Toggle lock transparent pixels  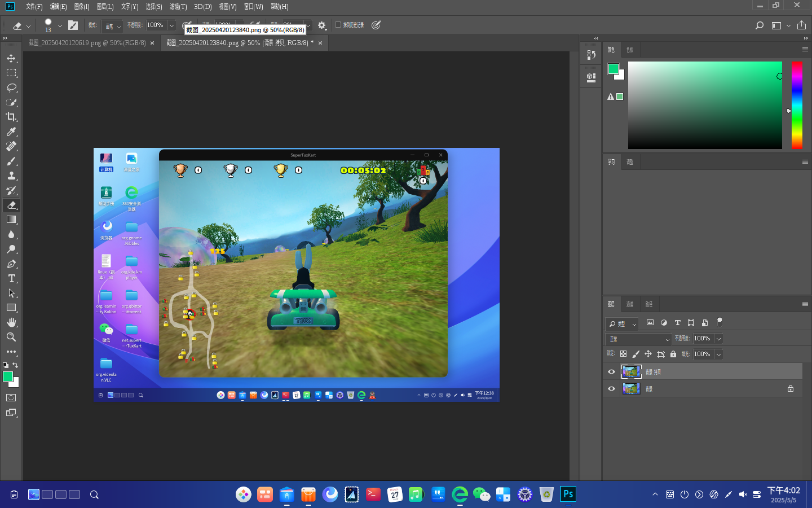(x=623, y=354)
